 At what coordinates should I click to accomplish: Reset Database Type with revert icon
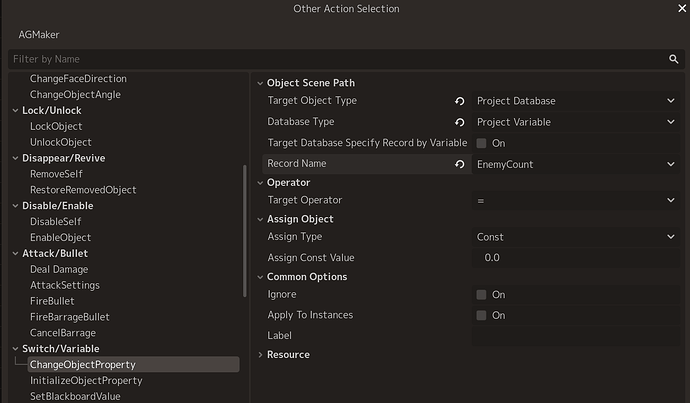tap(459, 122)
